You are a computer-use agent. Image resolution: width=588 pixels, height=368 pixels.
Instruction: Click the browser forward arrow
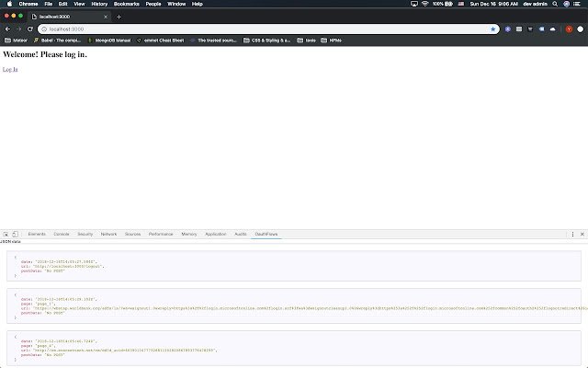pyautogui.click(x=18, y=29)
